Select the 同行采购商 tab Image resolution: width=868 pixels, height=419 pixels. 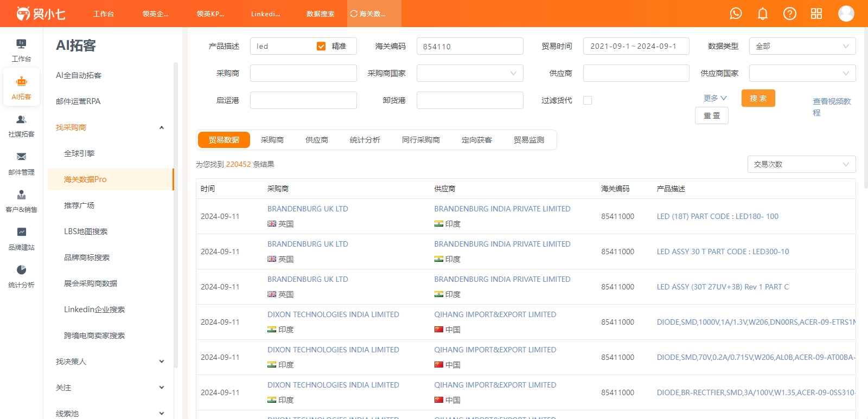(421, 140)
